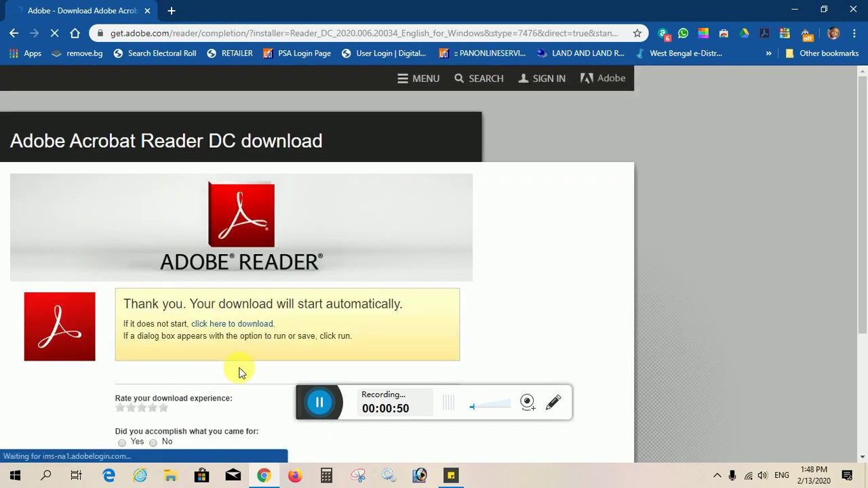
Task: Close the Adobe download tab
Action: [147, 11]
